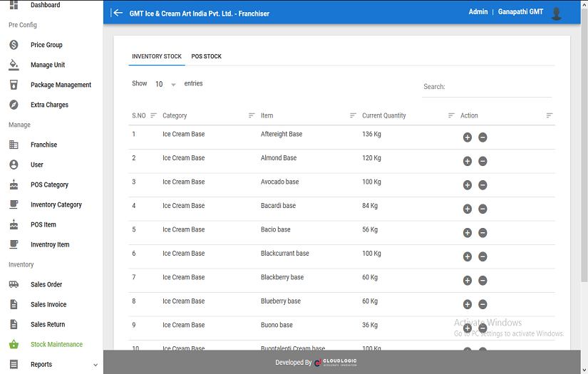This screenshot has height=374, width=588.
Task: Click the Price Group dollar icon
Action: coord(14,45)
